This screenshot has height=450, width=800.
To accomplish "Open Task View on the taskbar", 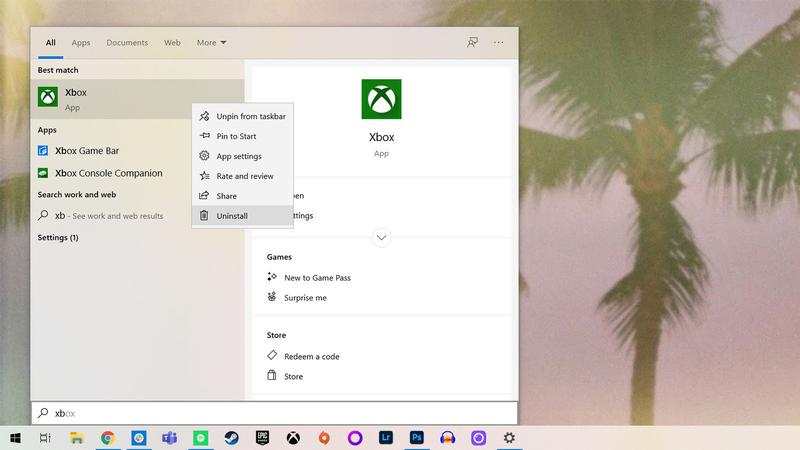I will click(45, 438).
